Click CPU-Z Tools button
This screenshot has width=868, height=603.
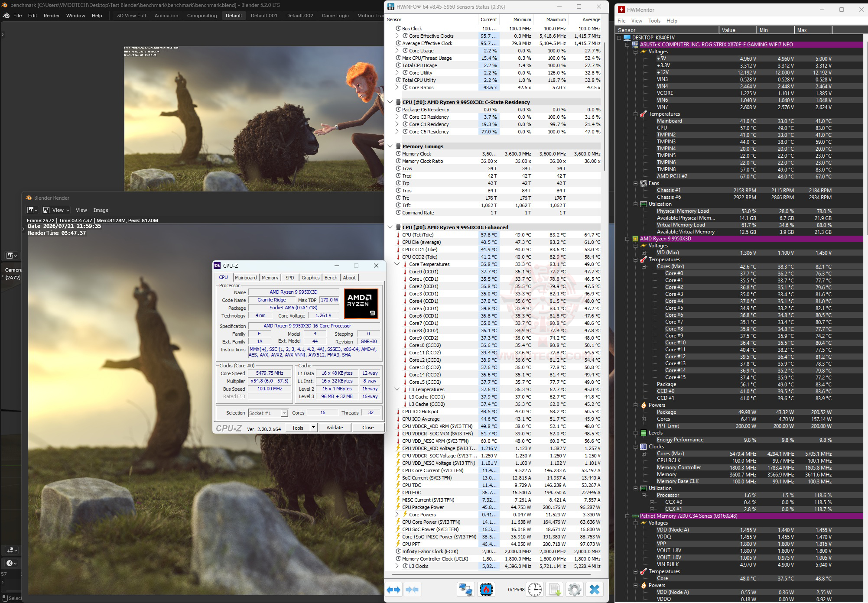point(298,428)
